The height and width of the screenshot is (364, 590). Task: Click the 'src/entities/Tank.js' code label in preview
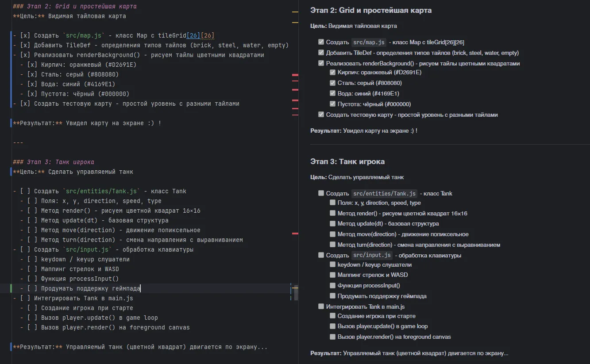[x=384, y=193]
